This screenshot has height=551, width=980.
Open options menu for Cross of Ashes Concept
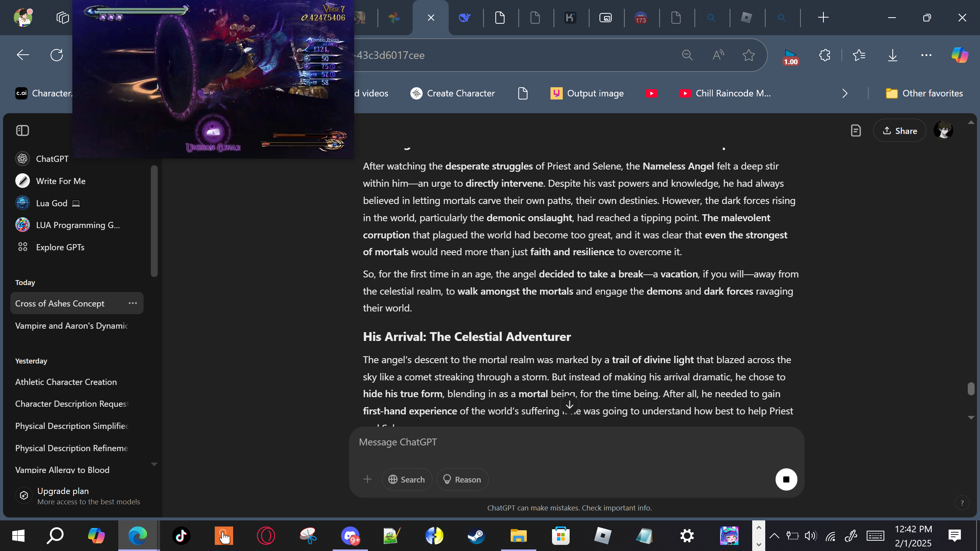[133, 303]
